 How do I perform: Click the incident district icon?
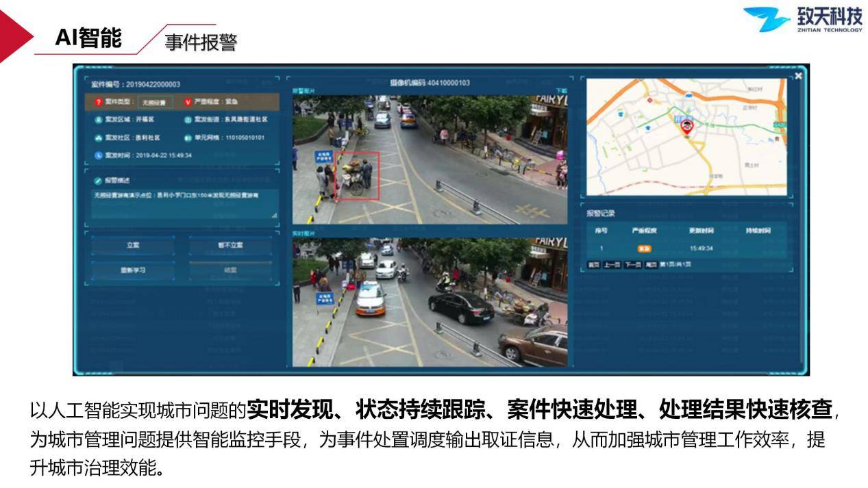click(x=98, y=119)
